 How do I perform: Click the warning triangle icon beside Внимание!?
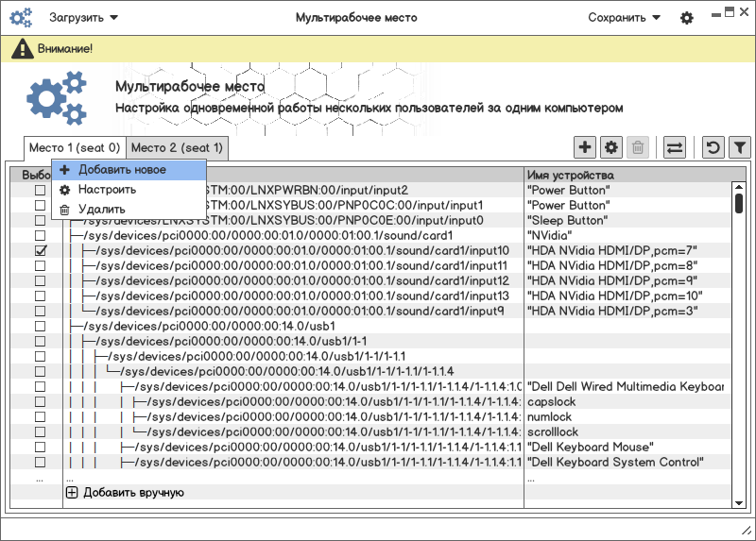[x=19, y=48]
